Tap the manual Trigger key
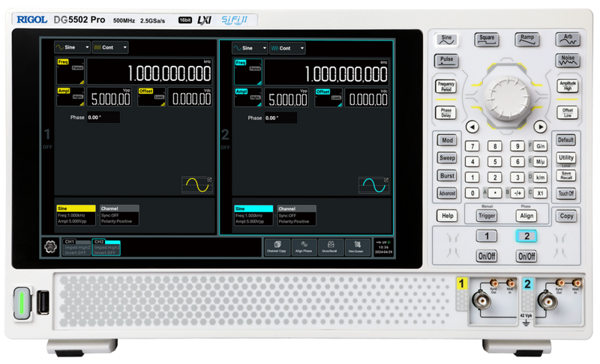The height and width of the screenshot is (364, 600). pos(487,216)
